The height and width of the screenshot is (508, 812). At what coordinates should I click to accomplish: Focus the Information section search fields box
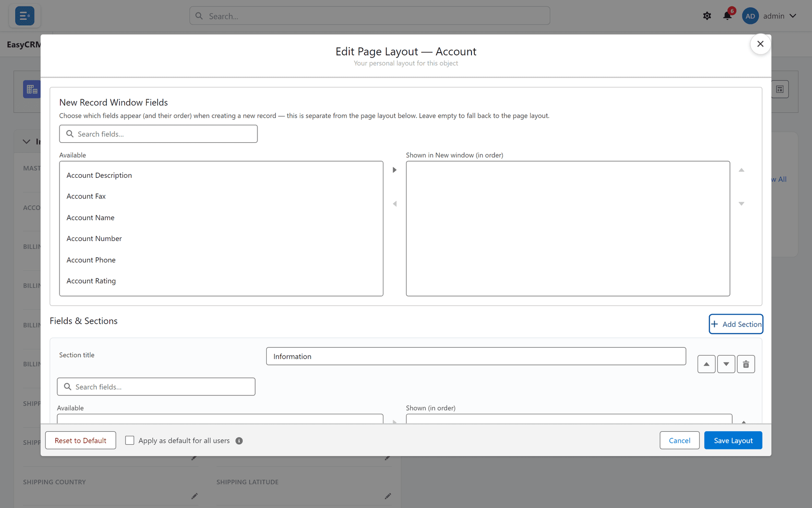point(156,387)
